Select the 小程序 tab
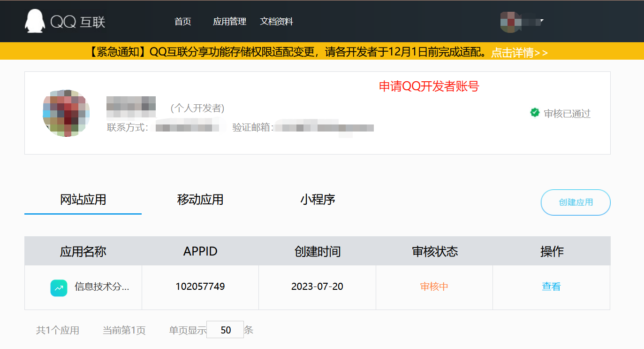Image resolution: width=644 pixels, height=349 pixels. 318,200
